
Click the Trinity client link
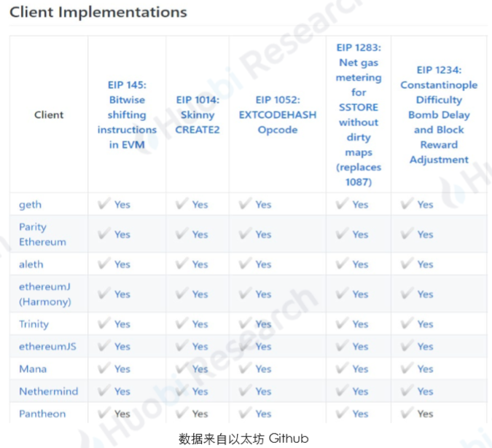[34, 324]
